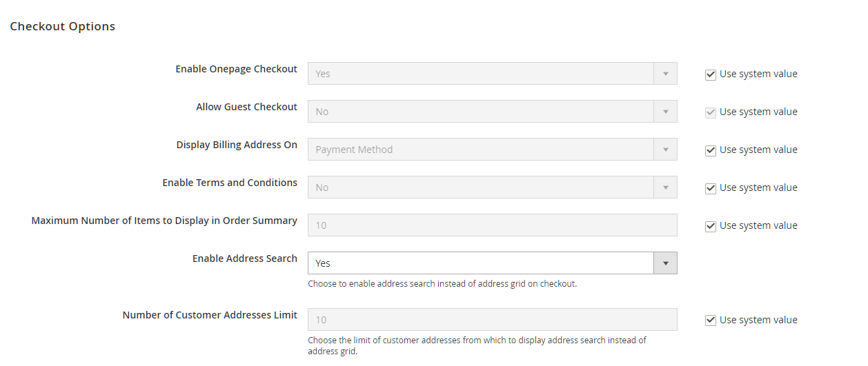Click the Display Billing Address dropdown arrow
868x366 pixels.
pos(665,150)
